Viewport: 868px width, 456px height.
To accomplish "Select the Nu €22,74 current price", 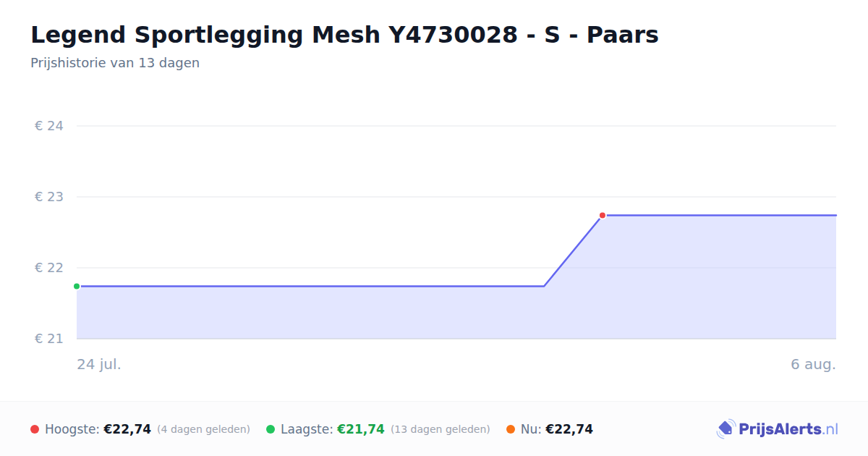I will (x=569, y=429).
